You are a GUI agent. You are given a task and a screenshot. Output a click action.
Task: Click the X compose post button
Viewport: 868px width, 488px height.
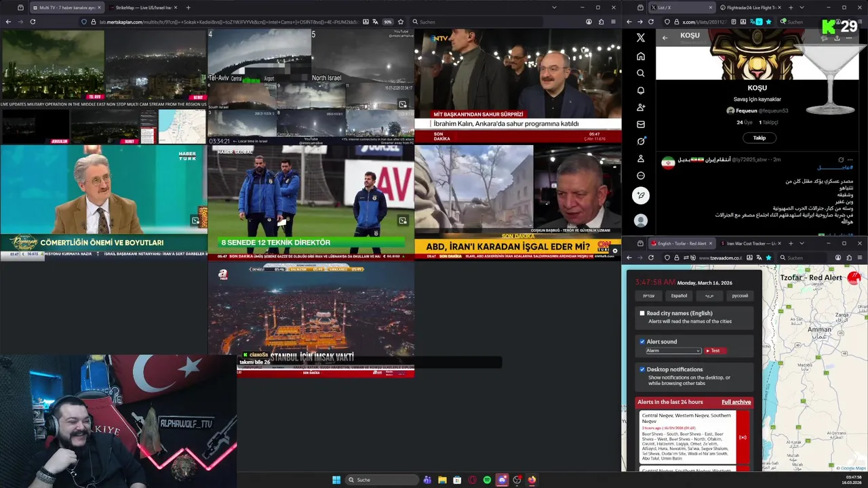(x=640, y=196)
